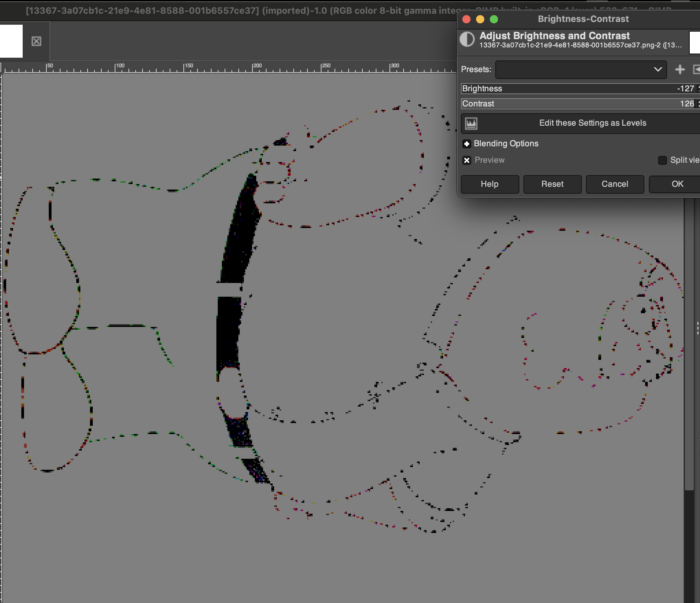Click the levels histogram icon

[x=471, y=123]
